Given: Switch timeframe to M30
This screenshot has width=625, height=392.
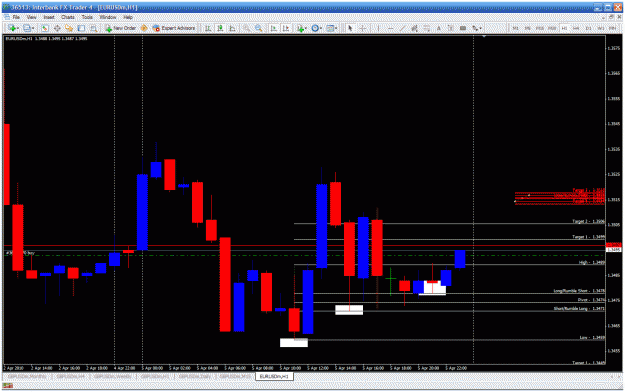Looking at the screenshot, I should [x=552, y=28].
